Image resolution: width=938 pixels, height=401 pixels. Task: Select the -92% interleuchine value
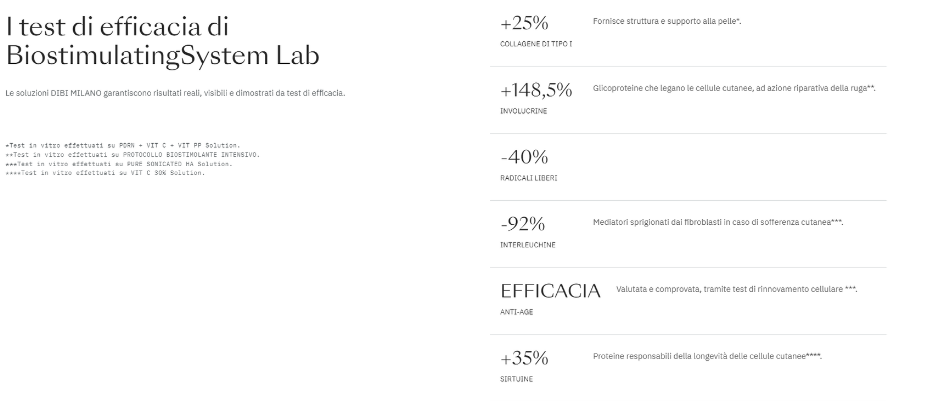[x=523, y=224]
